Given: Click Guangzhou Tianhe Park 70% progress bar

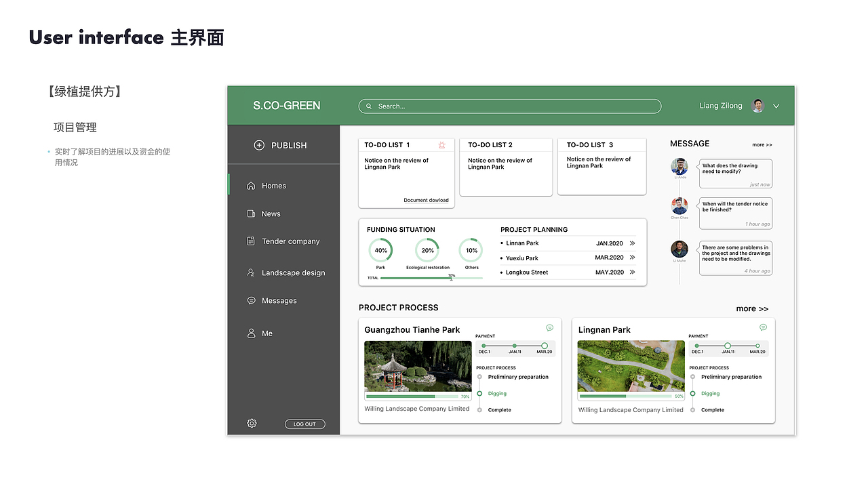Looking at the screenshot, I should point(412,396).
